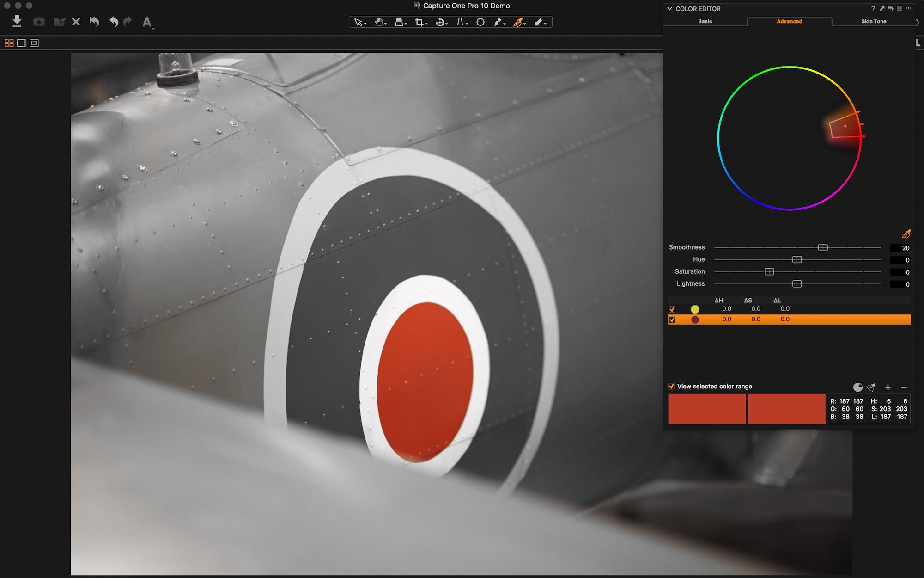Switch to the Advanced tab
924x578 pixels.
790,21
